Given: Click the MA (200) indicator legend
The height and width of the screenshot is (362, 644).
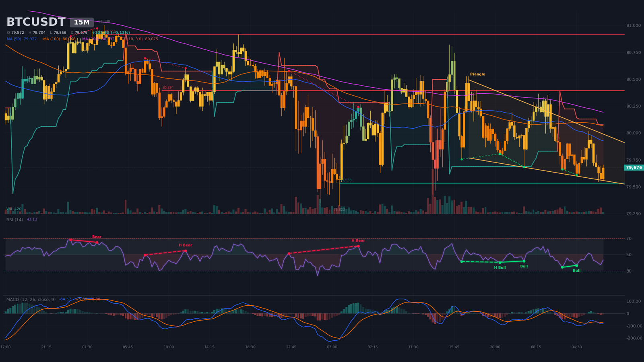Looking at the screenshot, I should (x=99, y=39).
